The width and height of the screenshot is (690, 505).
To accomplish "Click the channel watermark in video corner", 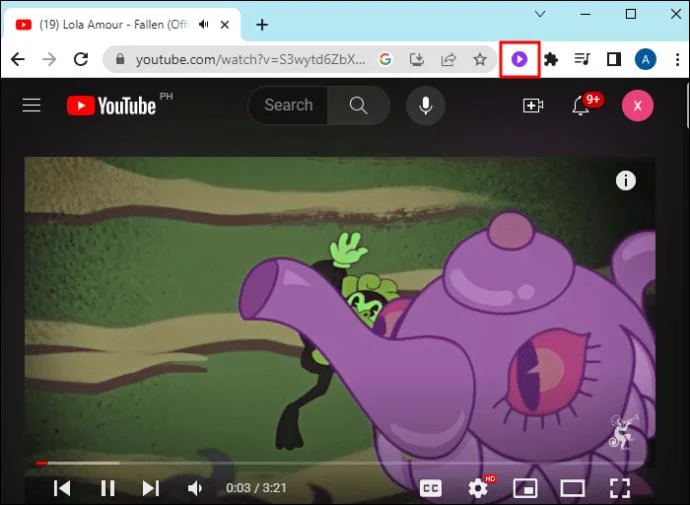I will (x=622, y=432).
